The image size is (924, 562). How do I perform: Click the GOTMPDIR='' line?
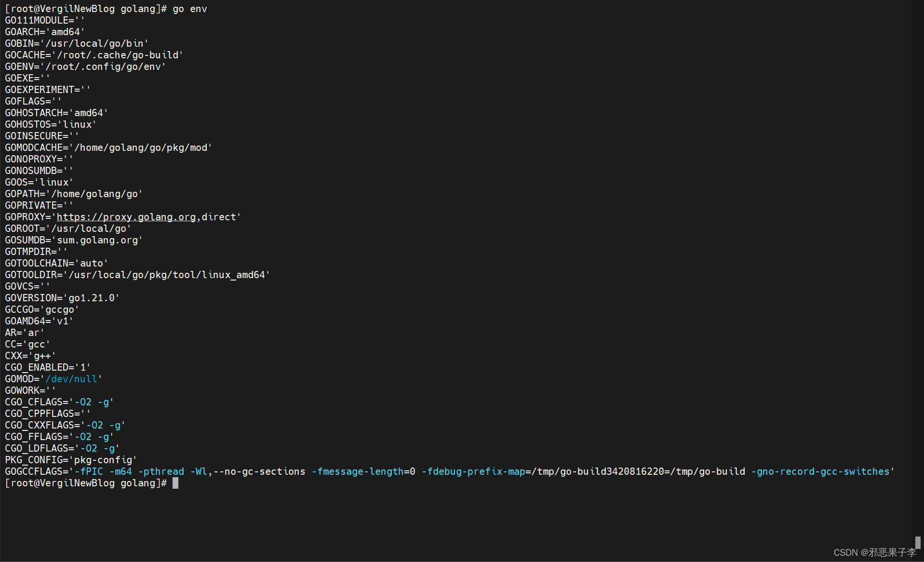36,252
